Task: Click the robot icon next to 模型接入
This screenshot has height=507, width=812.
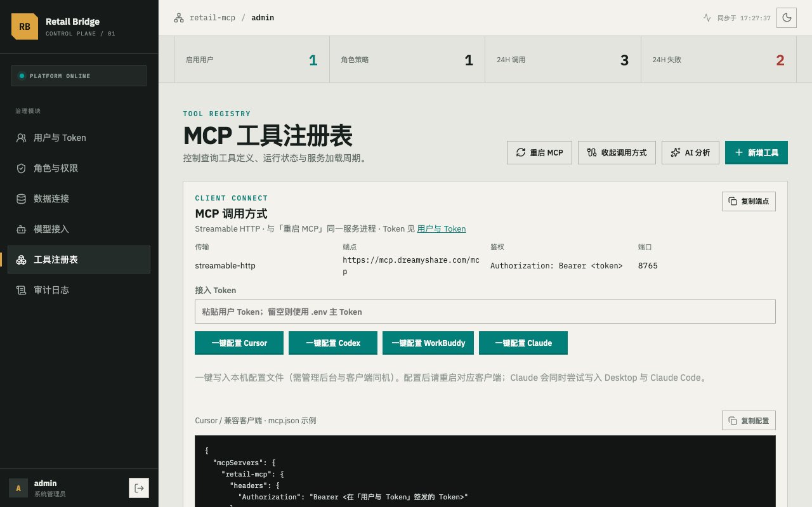Action: (21, 229)
